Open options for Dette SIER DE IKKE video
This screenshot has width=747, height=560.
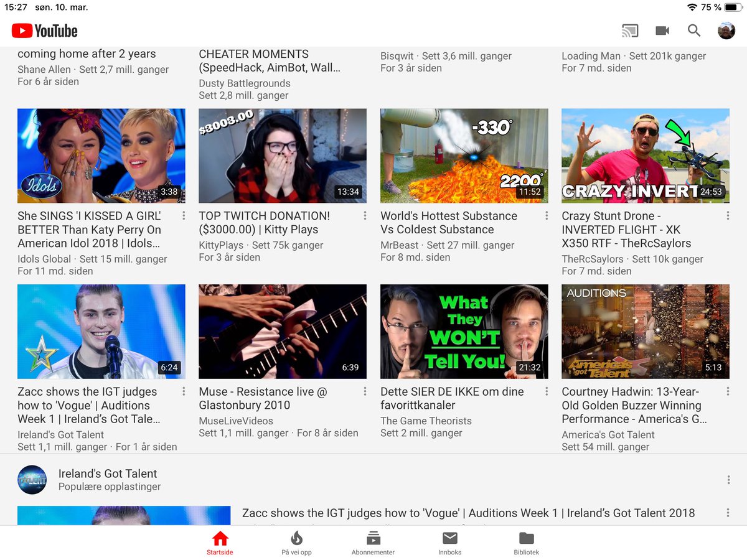(x=547, y=391)
